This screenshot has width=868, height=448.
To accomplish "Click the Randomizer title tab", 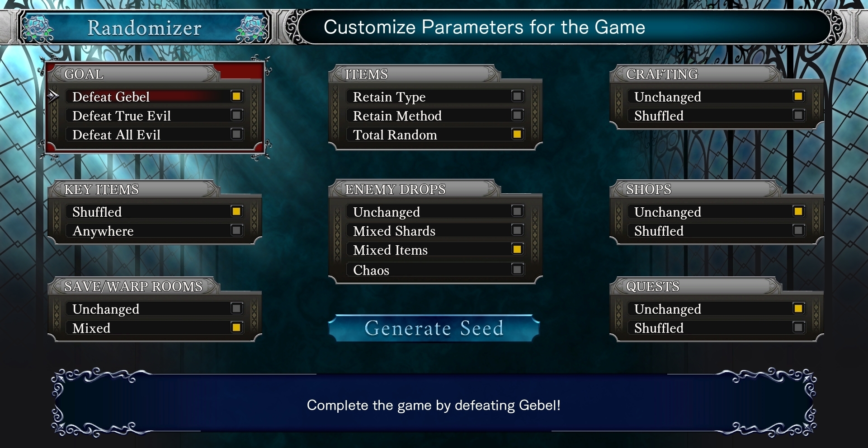I will 144,28.
